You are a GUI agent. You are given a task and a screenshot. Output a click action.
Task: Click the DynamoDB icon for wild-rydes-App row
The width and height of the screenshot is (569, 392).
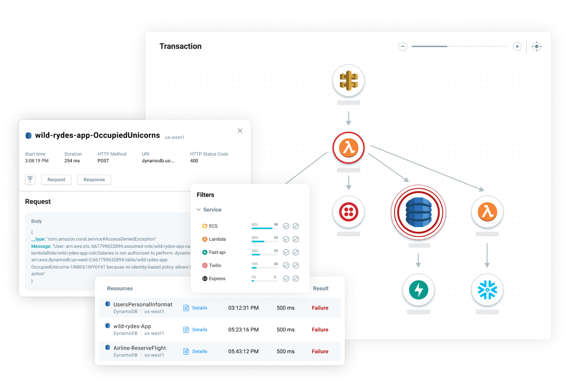pos(108,326)
